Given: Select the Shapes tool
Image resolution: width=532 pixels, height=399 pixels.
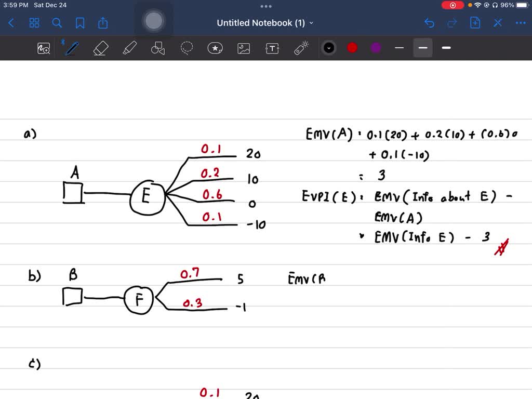Looking at the screenshot, I should point(157,48).
